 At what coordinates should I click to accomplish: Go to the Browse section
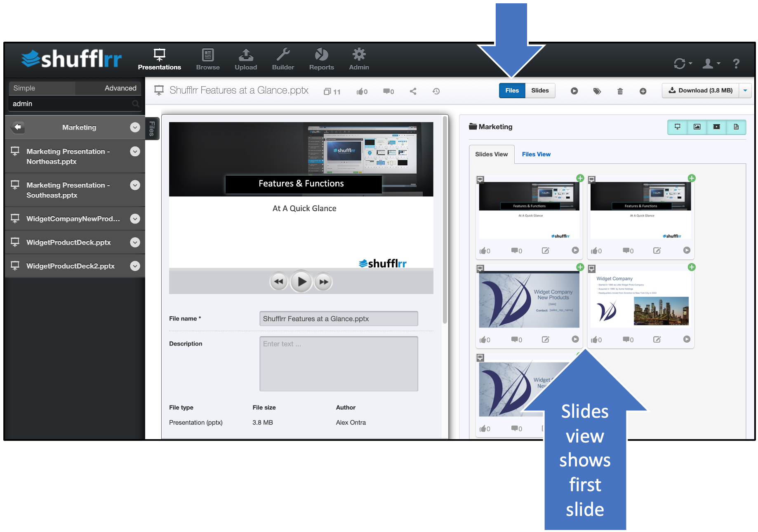pos(208,59)
